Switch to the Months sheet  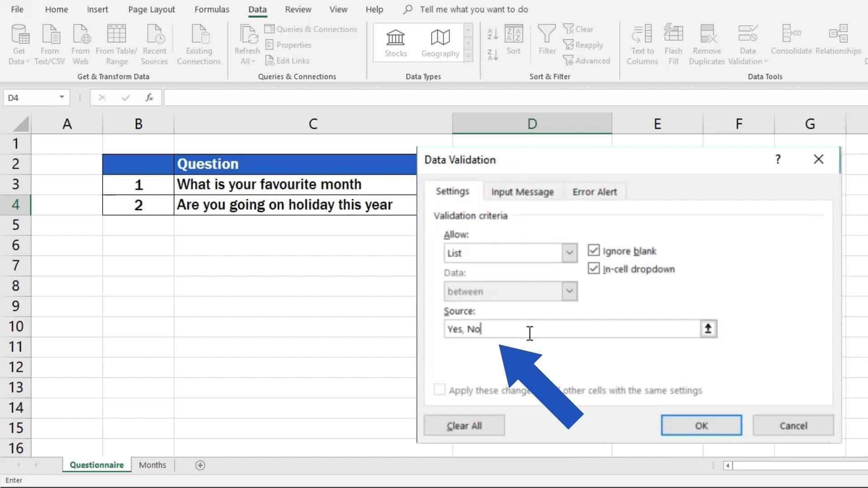[x=152, y=465]
